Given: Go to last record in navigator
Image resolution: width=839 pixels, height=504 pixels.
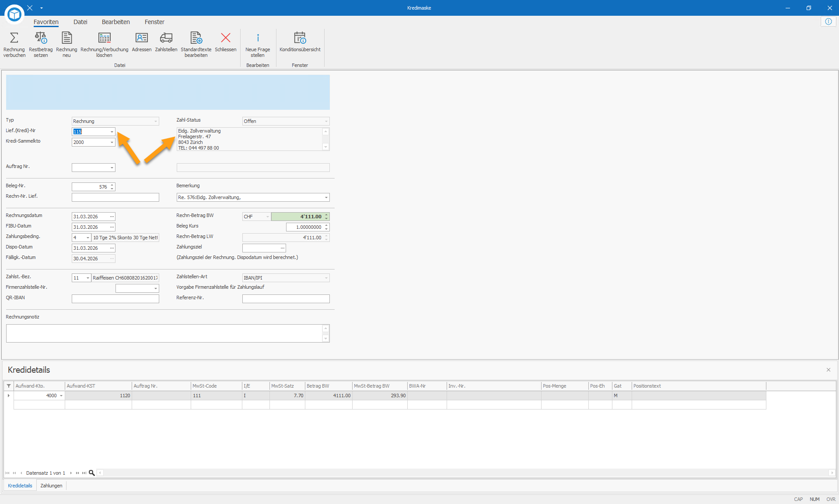Looking at the screenshot, I should 84,473.
